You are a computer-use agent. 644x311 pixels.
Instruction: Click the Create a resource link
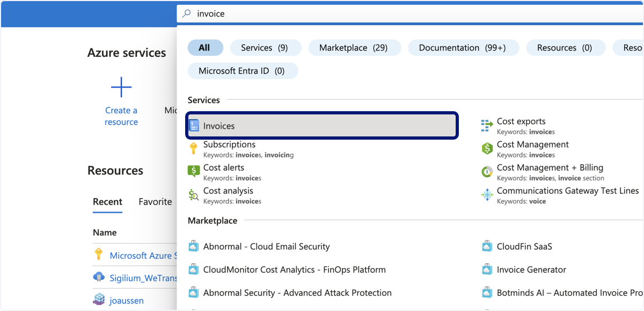[121, 116]
